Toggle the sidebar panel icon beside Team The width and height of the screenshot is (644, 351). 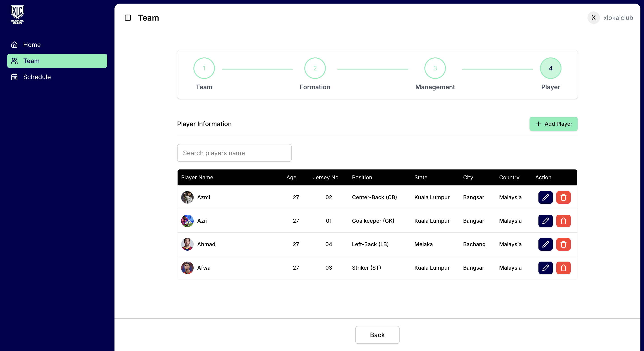pos(128,18)
